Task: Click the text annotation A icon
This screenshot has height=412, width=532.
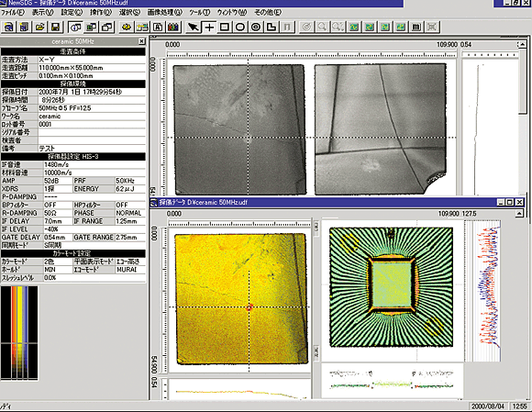Action: 158,27
